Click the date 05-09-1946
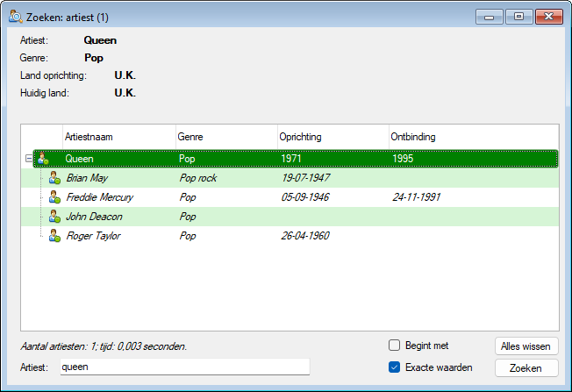The image size is (572, 392). pyautogui.click(x=305, y=197)
